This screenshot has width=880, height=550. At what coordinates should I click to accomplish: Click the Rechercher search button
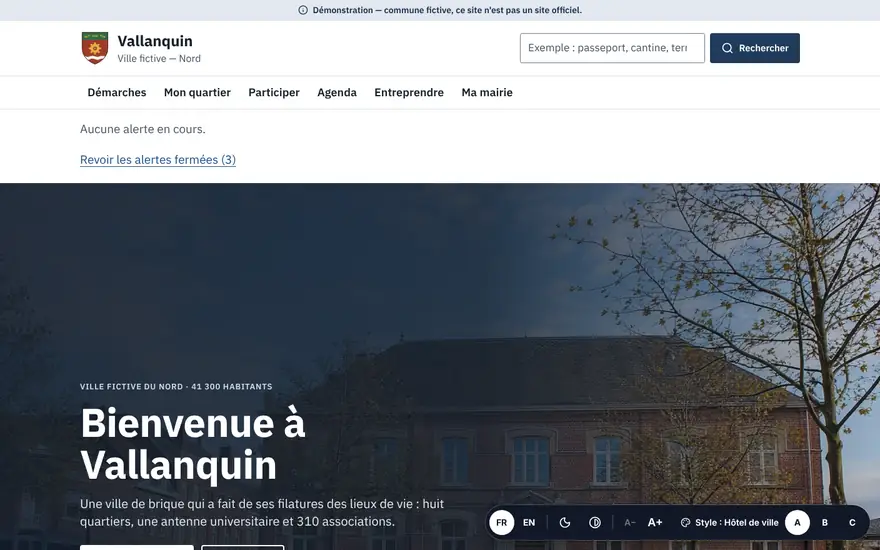tap(755, 48)
